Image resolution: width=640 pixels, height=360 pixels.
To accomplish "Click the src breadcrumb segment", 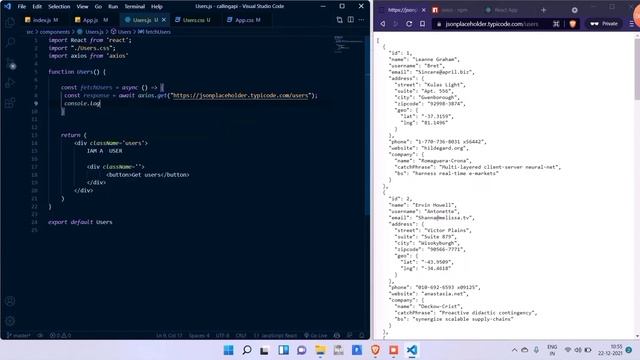I will tap(30, 31).
